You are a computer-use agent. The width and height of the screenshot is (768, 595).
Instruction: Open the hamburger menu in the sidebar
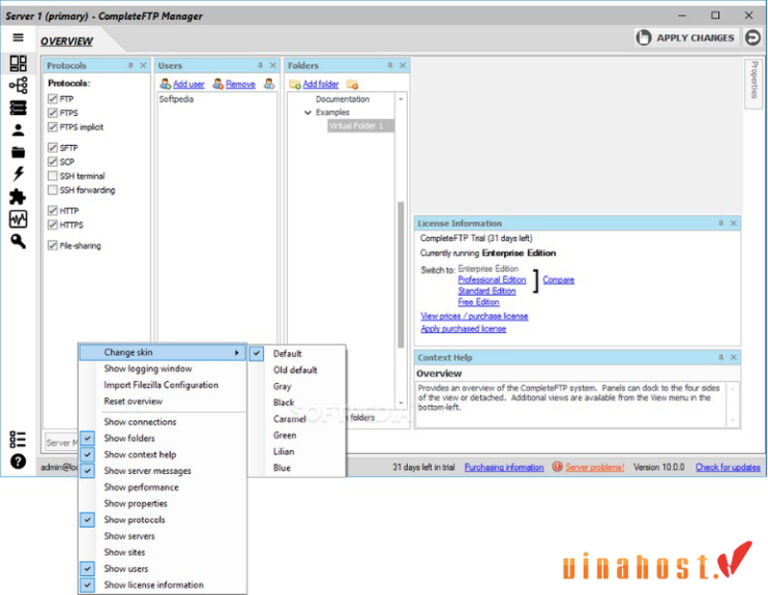(x=18, y=38)
